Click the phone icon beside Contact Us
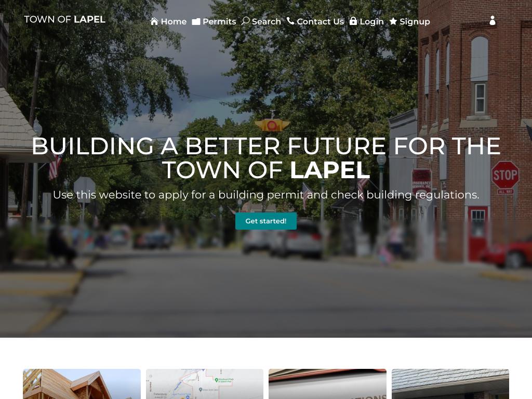 click(290, 21)
